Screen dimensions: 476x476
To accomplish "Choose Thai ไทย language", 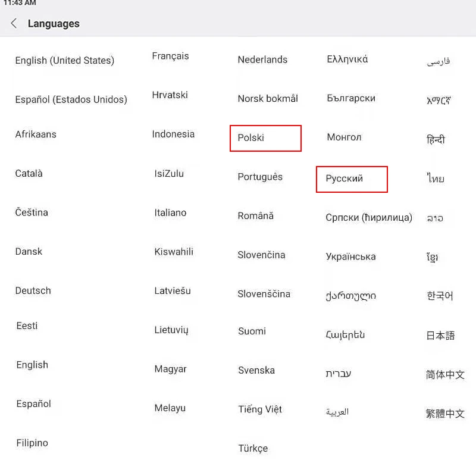I will tap(436, 178).
